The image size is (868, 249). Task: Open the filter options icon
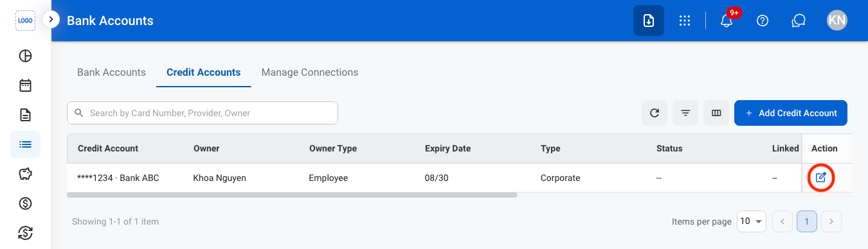[685, 113]
